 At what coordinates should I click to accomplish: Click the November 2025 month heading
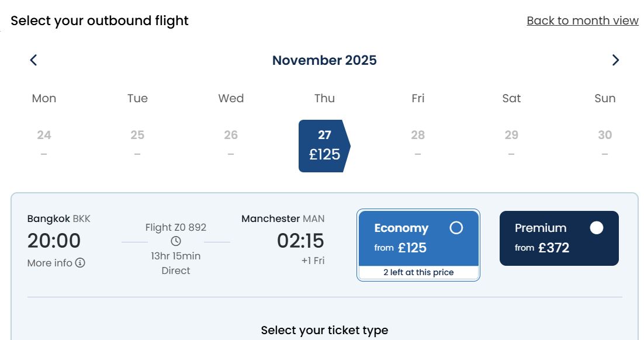(324, 60)
